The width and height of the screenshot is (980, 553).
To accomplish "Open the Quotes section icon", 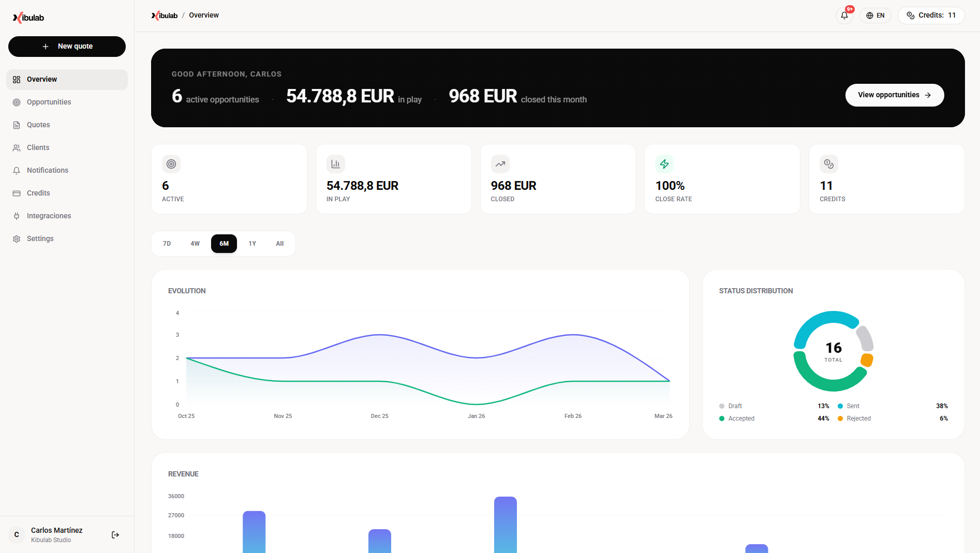I will 17,125.
